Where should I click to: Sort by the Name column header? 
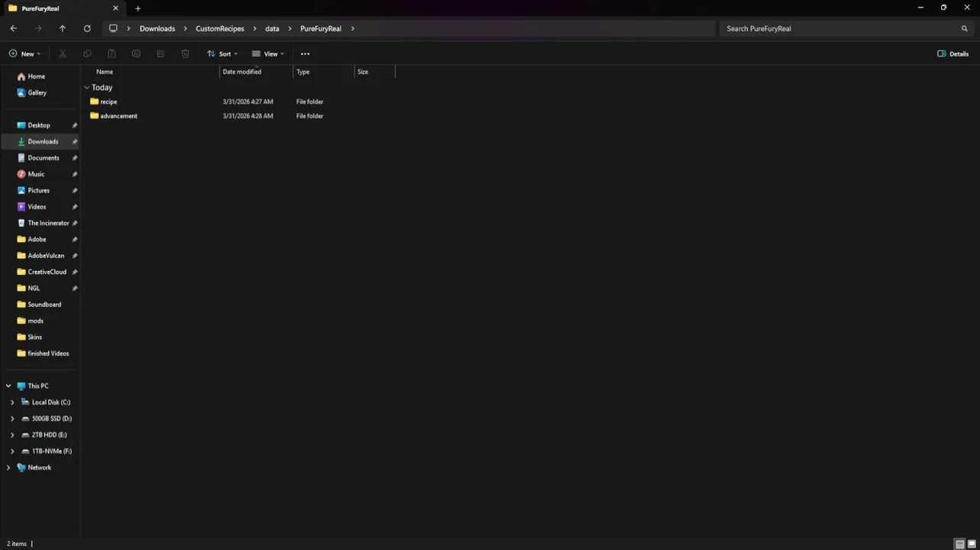pyautogui.click(x=105, y=72)
